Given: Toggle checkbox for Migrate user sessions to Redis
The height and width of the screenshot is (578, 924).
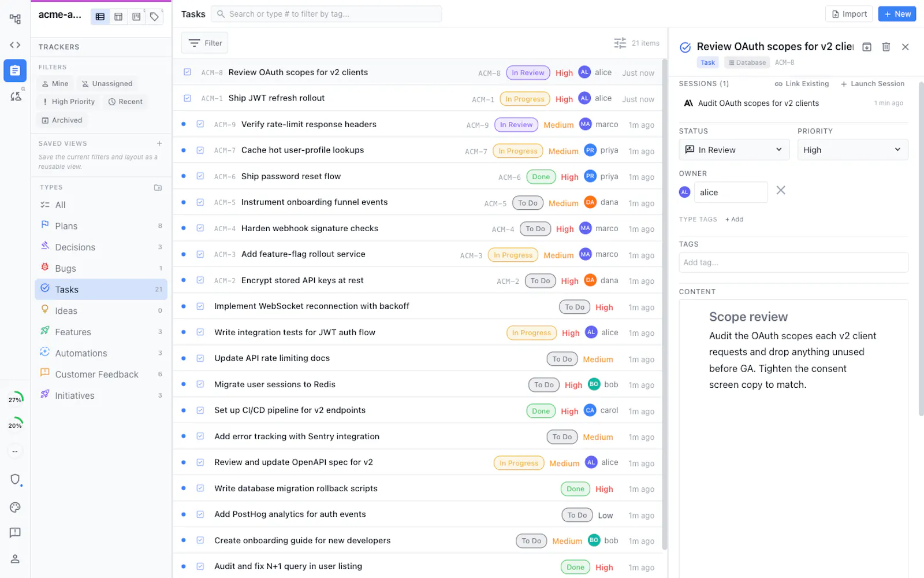Looking at the screenshot, I should click(x=200, y=384).
